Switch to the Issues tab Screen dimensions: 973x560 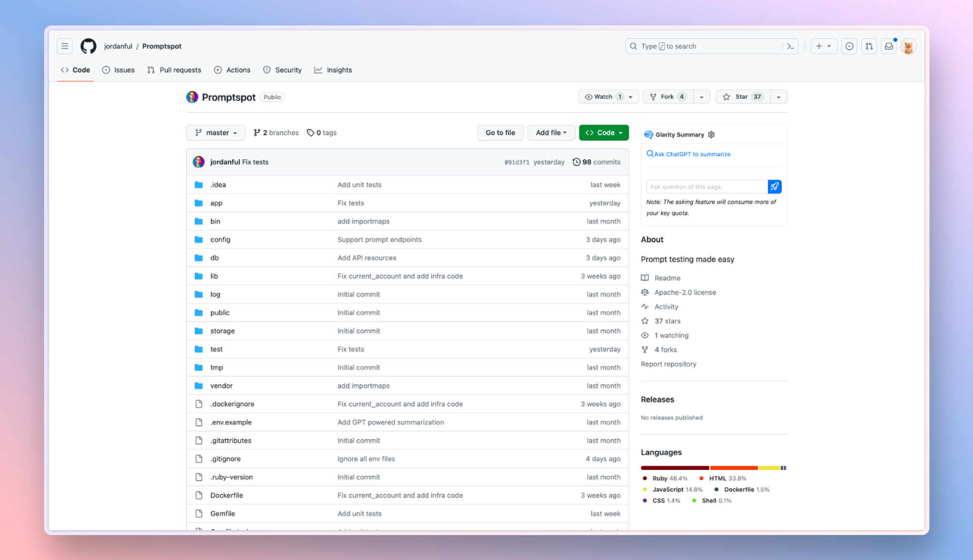pos(118,70)
